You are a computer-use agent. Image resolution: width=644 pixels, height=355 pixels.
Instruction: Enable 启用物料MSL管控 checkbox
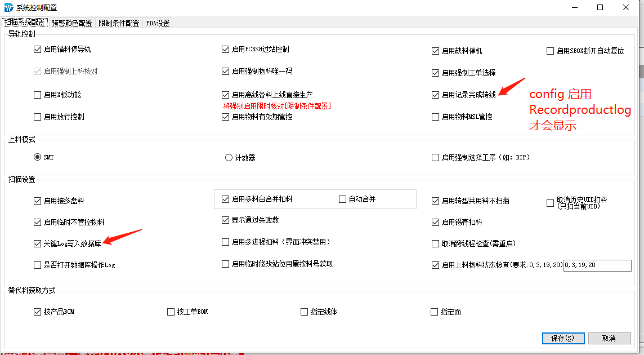point(435,117)
